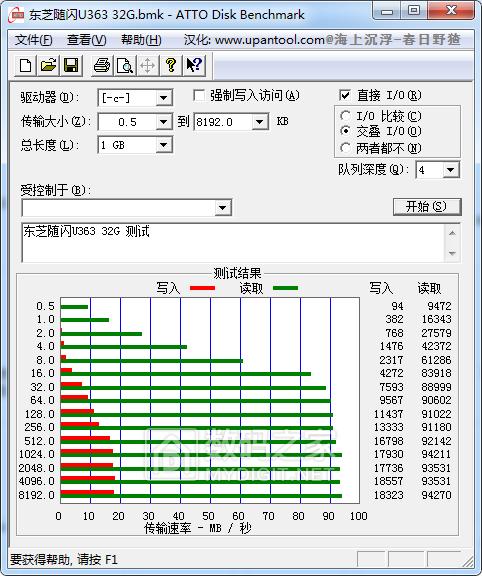
Task: Click the description box scroll up arrow
Action: [452, 233]
